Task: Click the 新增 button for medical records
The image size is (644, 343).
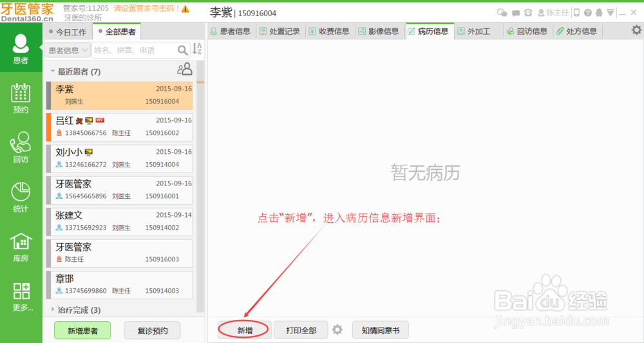Action: point(245,330)
